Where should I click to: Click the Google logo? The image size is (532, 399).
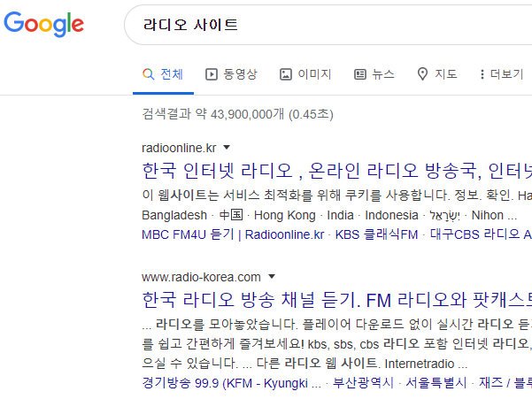point(43,25)
